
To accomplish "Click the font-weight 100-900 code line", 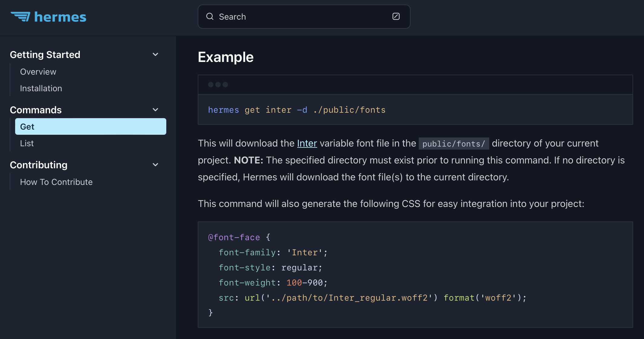I will [x=273, y=283].
